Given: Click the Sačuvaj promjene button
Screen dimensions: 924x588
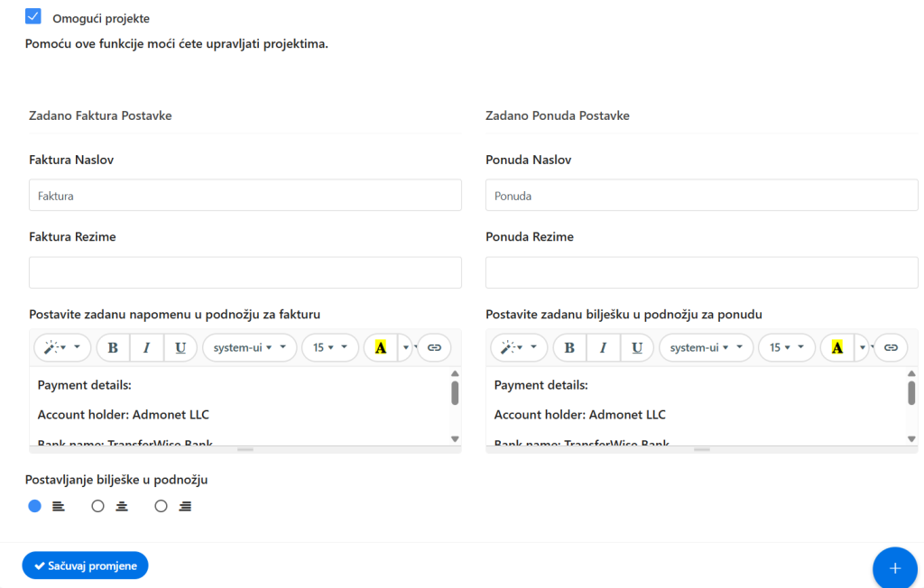Looking at the screenshot, I should (x=85, y=565).
